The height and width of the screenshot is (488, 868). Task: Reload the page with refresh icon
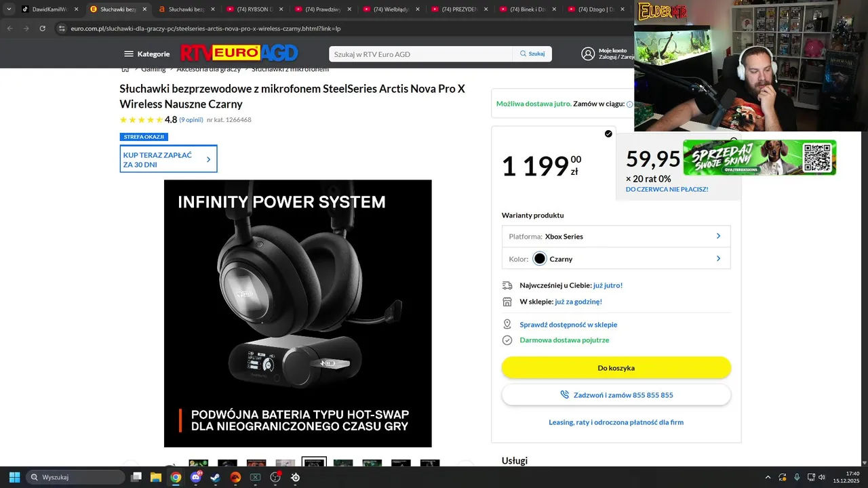(42, 28)
